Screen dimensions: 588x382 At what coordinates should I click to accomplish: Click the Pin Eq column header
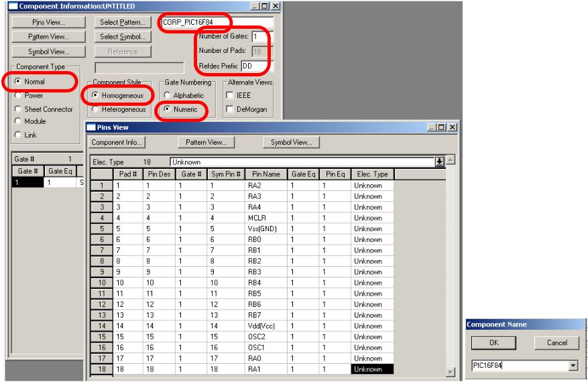[335, 174]
